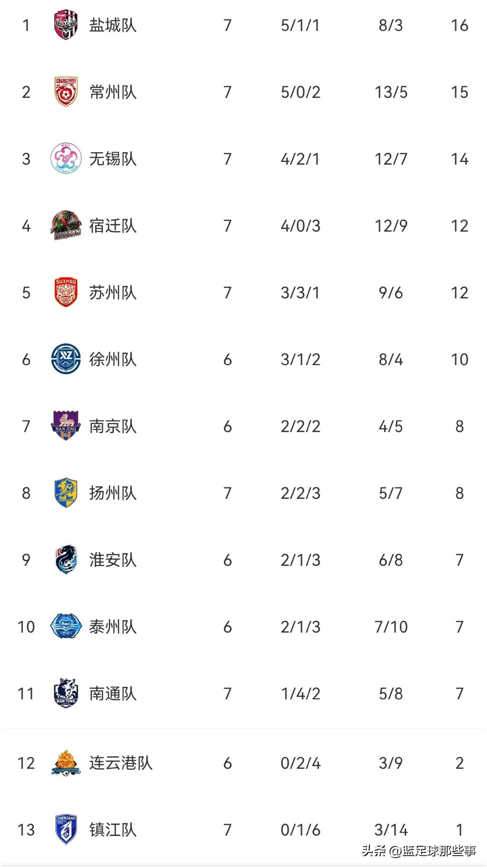Screen dimensions: 487x868
Task: Click the Zhenjiang blue shield badge
Action: (66, 830)
